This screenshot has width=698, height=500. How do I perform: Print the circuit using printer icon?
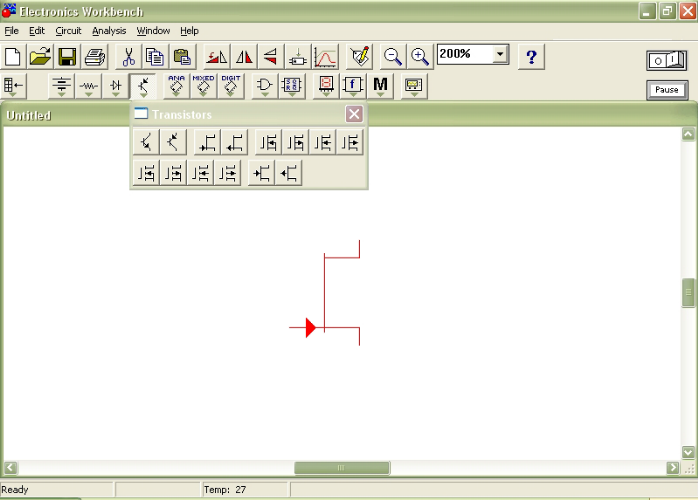94,57
